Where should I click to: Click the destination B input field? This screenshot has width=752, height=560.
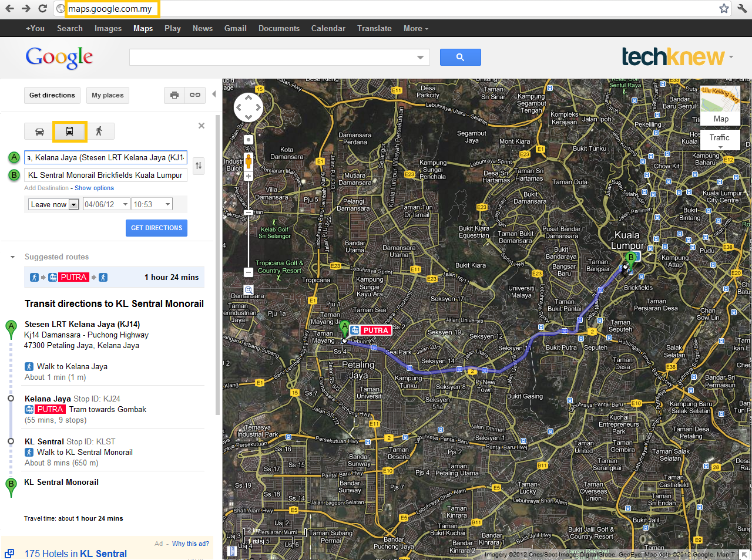click(106, 175)
